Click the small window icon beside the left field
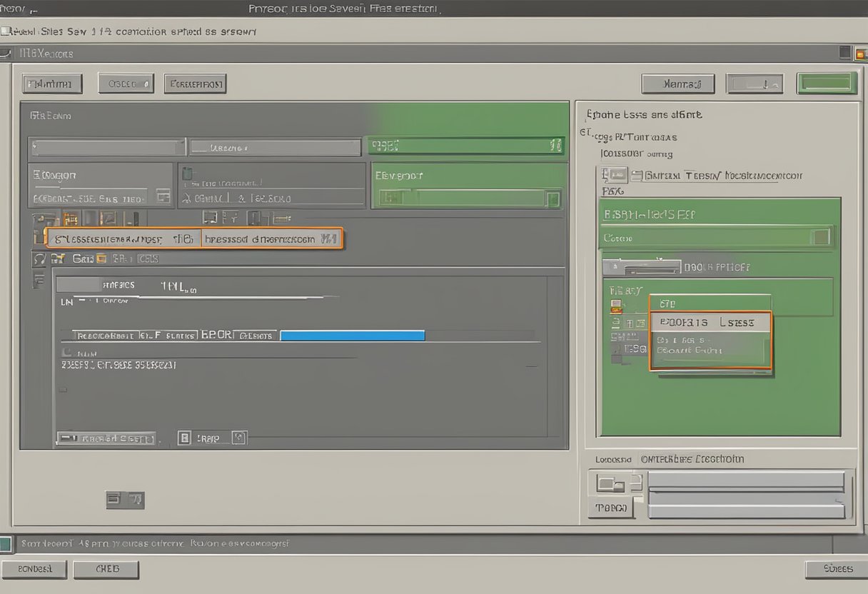This screenshot has height=594, width=868. pos(163,196)
